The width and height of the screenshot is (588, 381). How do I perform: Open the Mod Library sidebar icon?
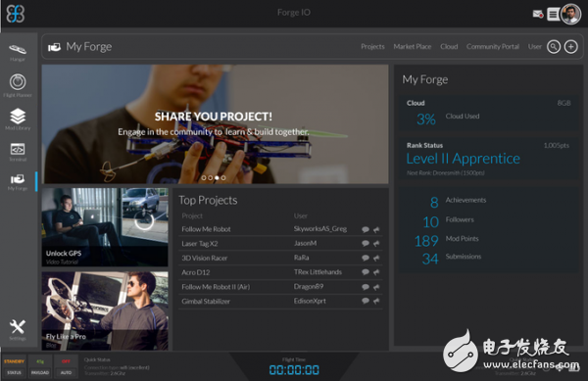(18, 116)
